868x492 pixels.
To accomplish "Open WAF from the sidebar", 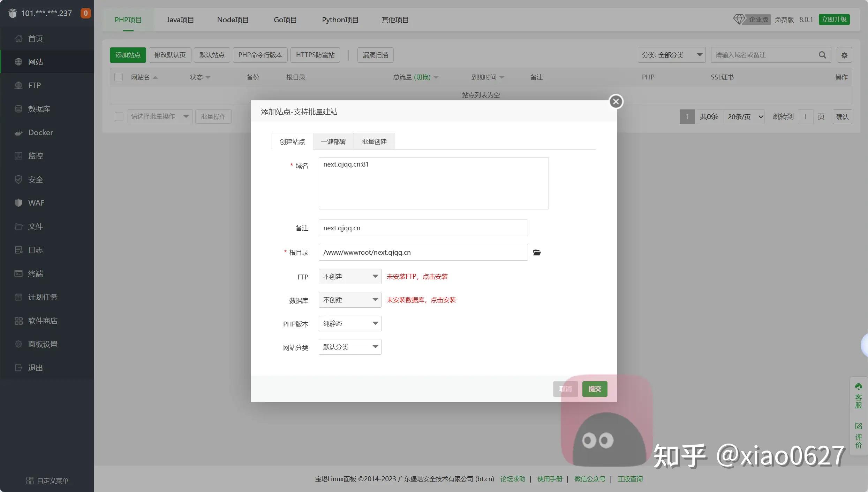I will 36,203.
